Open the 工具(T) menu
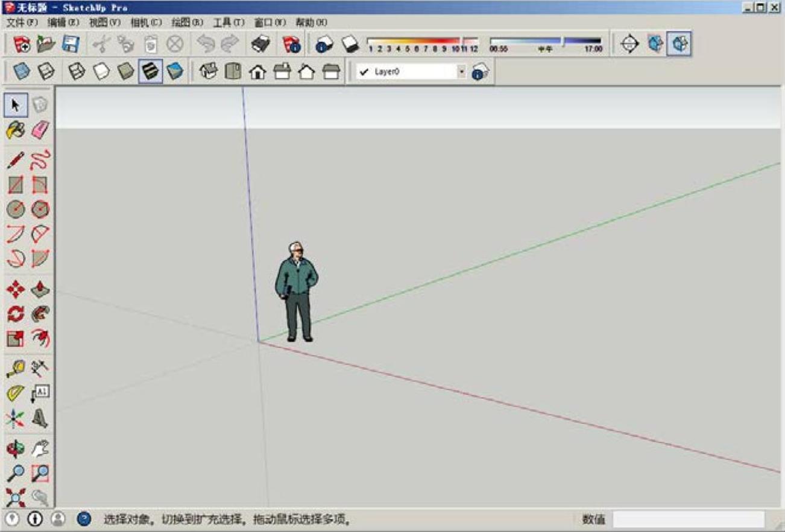The image size is (785, 532). pos(229,22)
